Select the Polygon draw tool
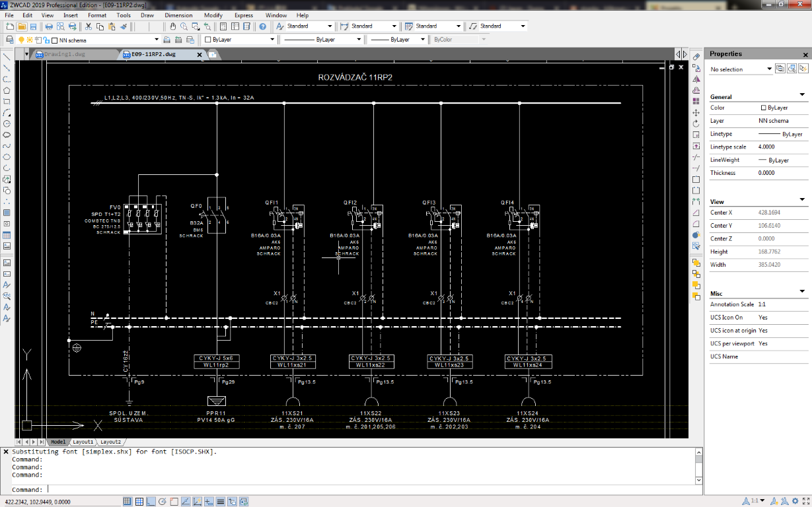812x507 pixels. coord(7,90)
